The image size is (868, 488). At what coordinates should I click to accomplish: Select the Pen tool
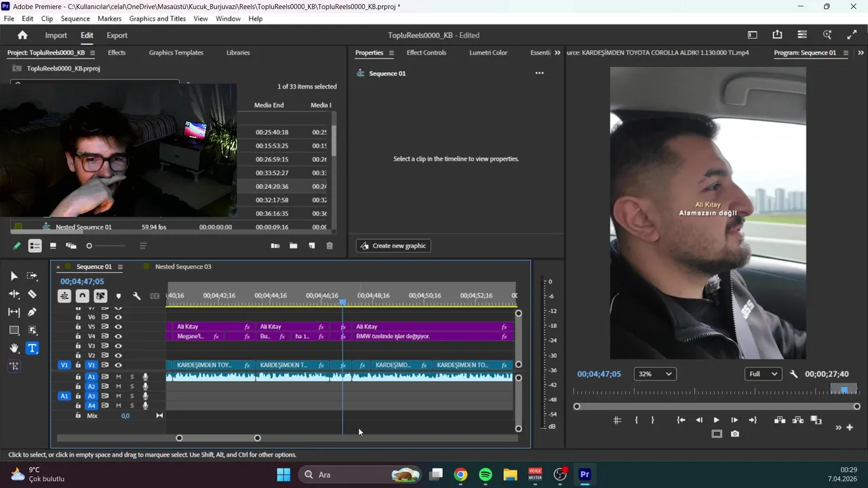pos(32,312)
